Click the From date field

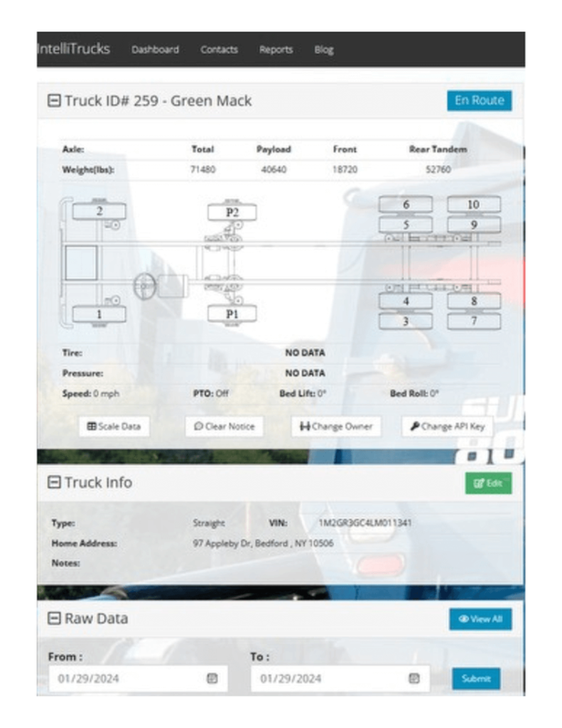tap(138, 679)
